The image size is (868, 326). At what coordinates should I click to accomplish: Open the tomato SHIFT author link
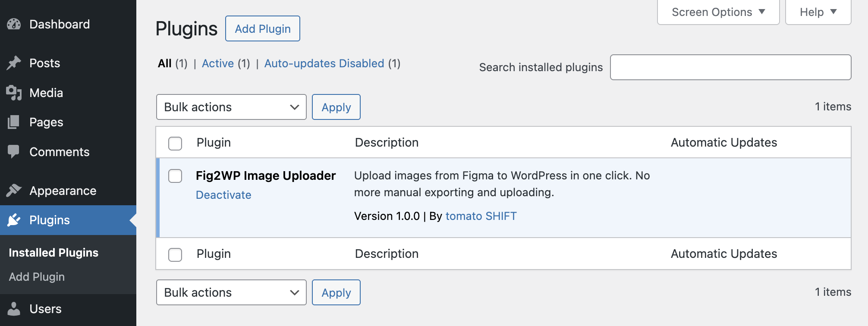481,216
